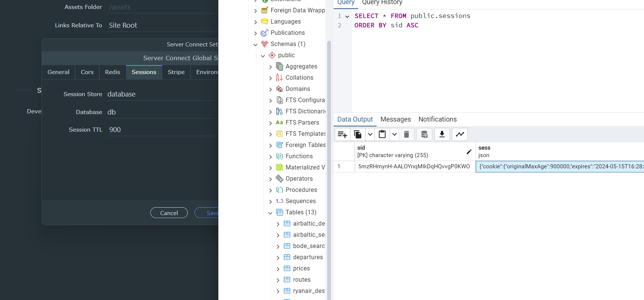Click the Graph visualiser icon
Screen dimensions: 644x300
click(x=460, y=134)
